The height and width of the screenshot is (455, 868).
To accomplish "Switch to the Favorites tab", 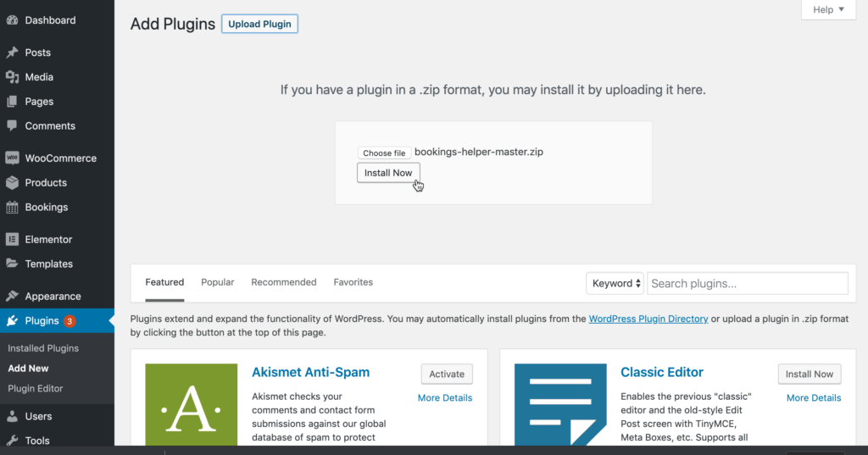I will [353, 282].
